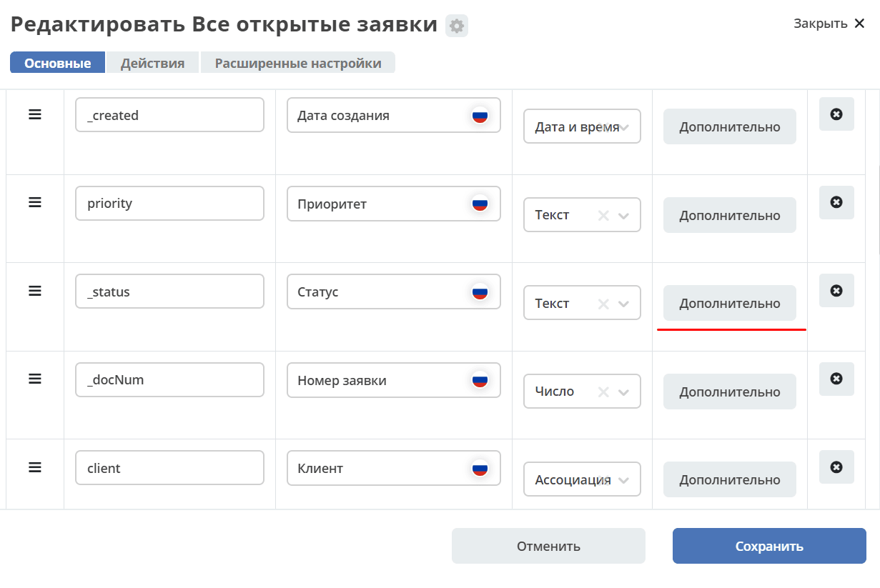Viewport: 880px width, 588px height.
Task: Grab the drag handle of the _status row
Action: (x=35, y=291)
